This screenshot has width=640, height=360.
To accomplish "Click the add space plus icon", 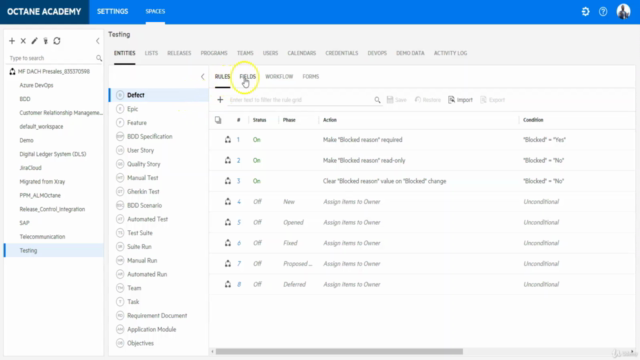I will (12, 41).
